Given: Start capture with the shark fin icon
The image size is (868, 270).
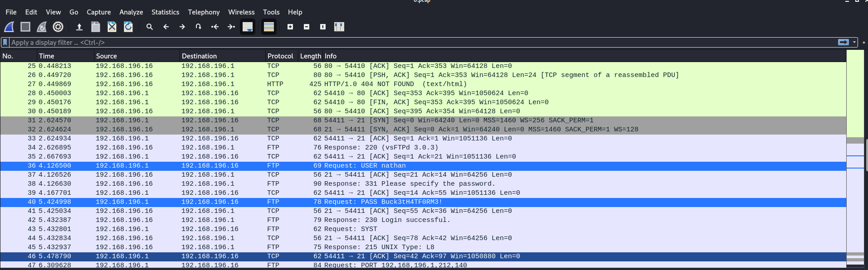Looking at the screenshot, I should point(9,27).
